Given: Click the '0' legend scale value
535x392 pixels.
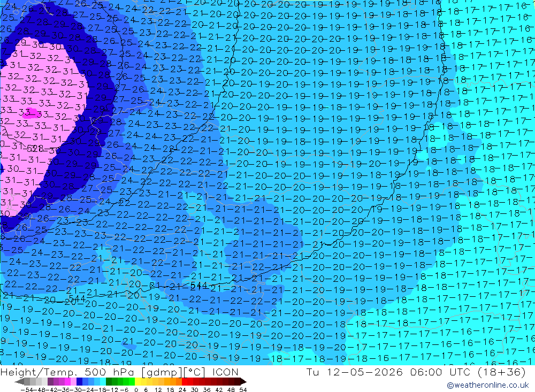Looking at the screenshot, I should tap(136, 390).
